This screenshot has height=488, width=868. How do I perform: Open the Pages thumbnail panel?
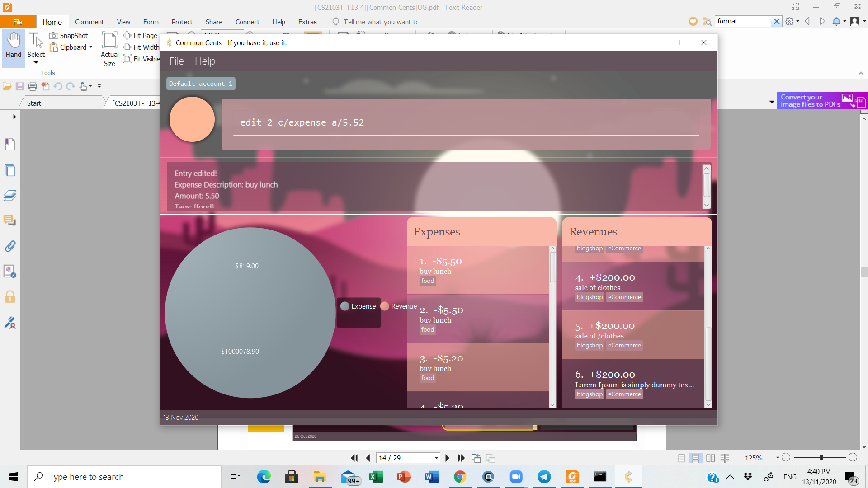(x=10, y=170)
